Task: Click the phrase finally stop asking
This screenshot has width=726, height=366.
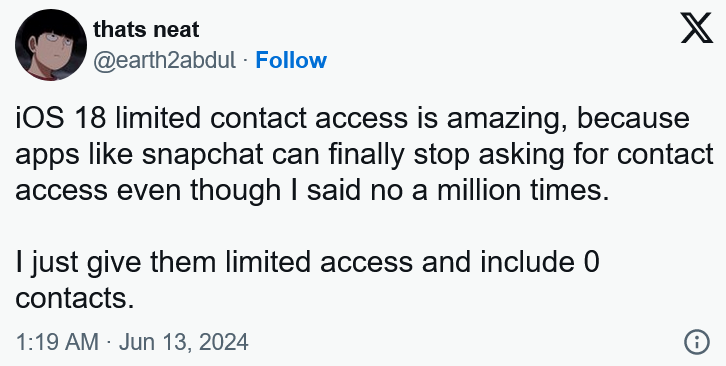Action: pos(446,156)
